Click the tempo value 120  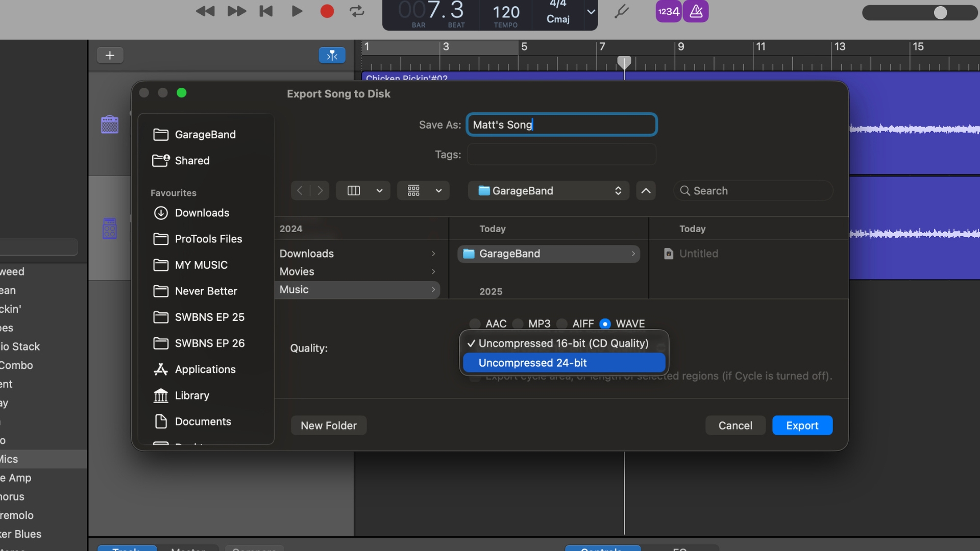[506, 12]
